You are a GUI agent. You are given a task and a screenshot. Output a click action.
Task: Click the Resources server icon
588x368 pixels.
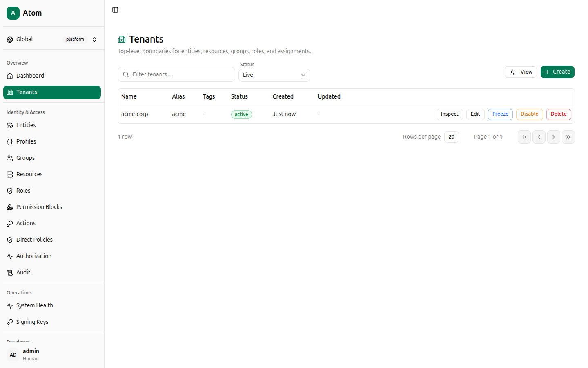[x=10, y=175]
